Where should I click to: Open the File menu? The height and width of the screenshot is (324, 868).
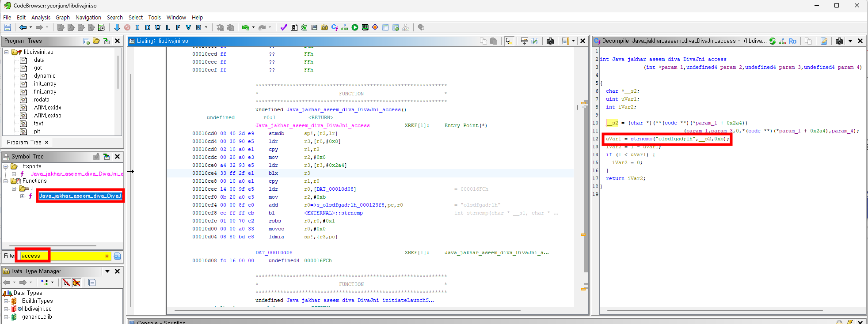pyautogui.click(x=7, y=17)
